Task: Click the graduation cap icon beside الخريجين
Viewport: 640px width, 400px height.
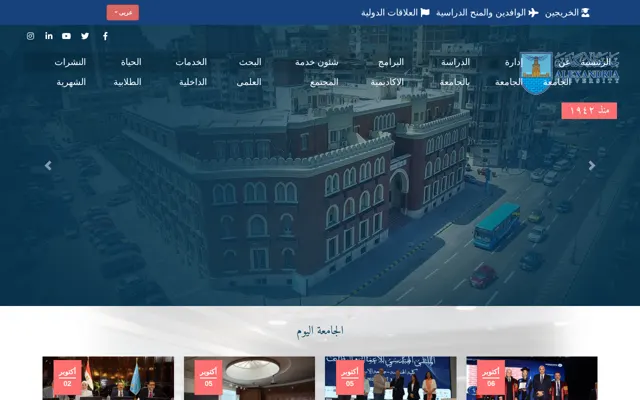Action: (x=585, y=13)
